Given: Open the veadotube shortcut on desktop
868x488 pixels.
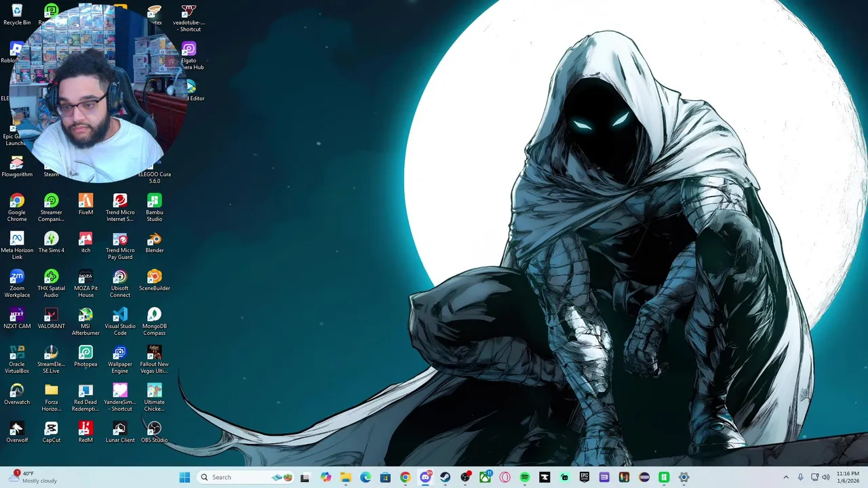Looking at the screenshot, I should pyautogui.click(x=189, y=18).
